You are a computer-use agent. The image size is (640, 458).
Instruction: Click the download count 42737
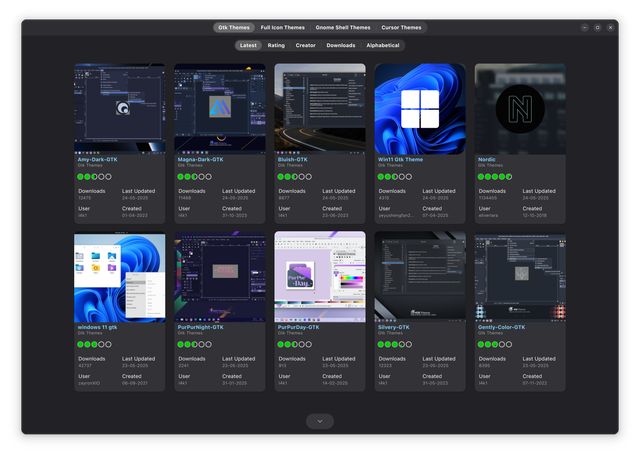pos(85,366)
